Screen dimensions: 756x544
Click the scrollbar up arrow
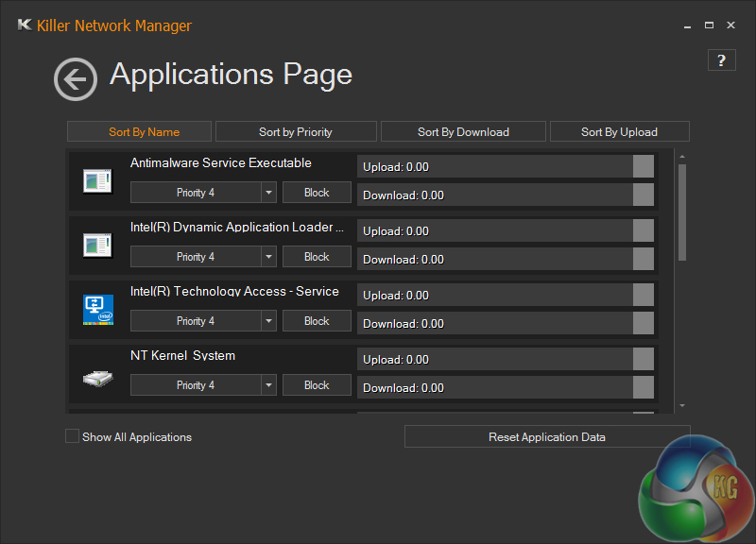tap(682, 157)
